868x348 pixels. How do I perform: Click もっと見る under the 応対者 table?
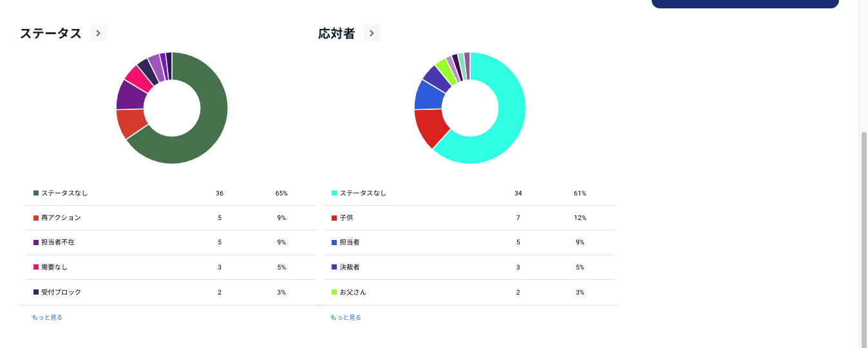[346, 317]
